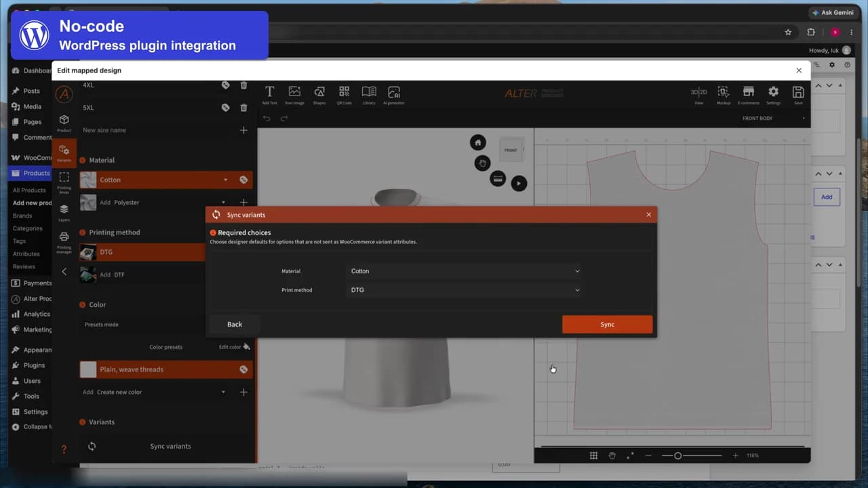Screen dimensions: 868x488
Task: Click zoom out minus in bottom bar
Action: pyautogui.click(x=648, y=455)
